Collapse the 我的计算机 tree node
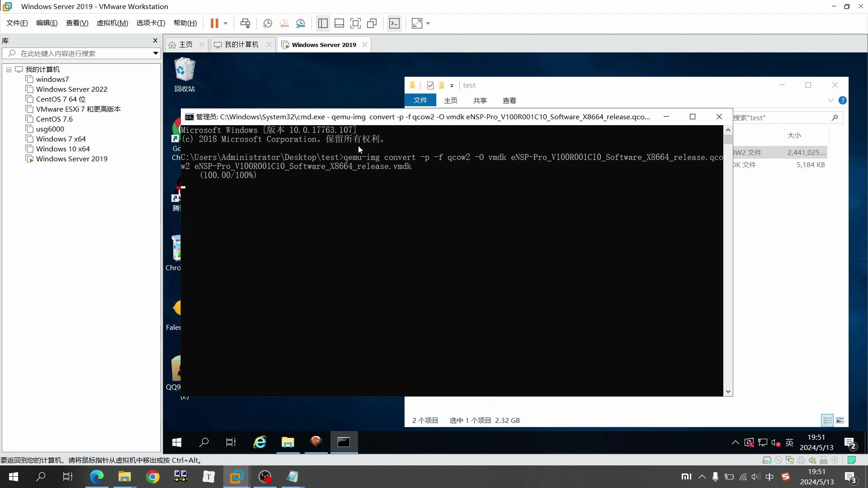The width and height of the screenshot is (868, 488). click(x=9, y=70)
